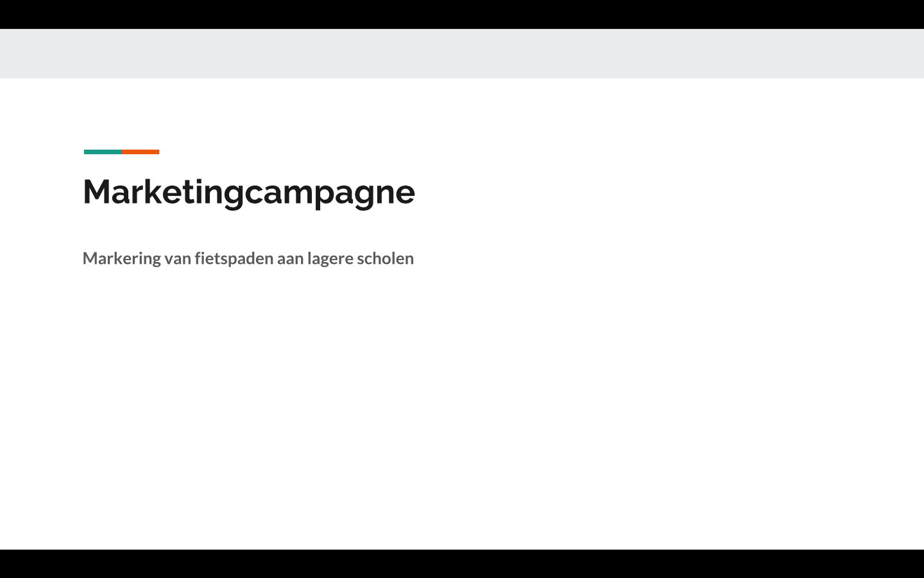Screen dimensions: 924x578
Task: Click the 'Marketing' part of the title
Action: (x=164, y=193)
